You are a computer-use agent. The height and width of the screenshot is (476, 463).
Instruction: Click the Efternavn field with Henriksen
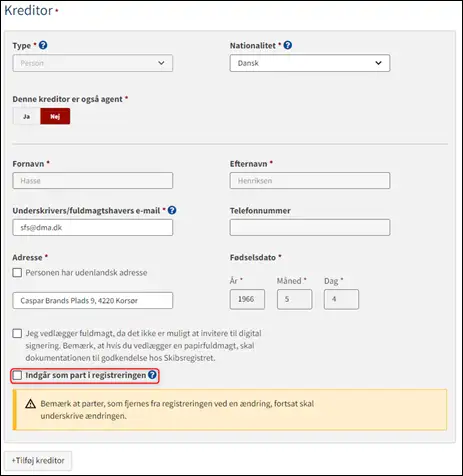[x=310, y=181]
